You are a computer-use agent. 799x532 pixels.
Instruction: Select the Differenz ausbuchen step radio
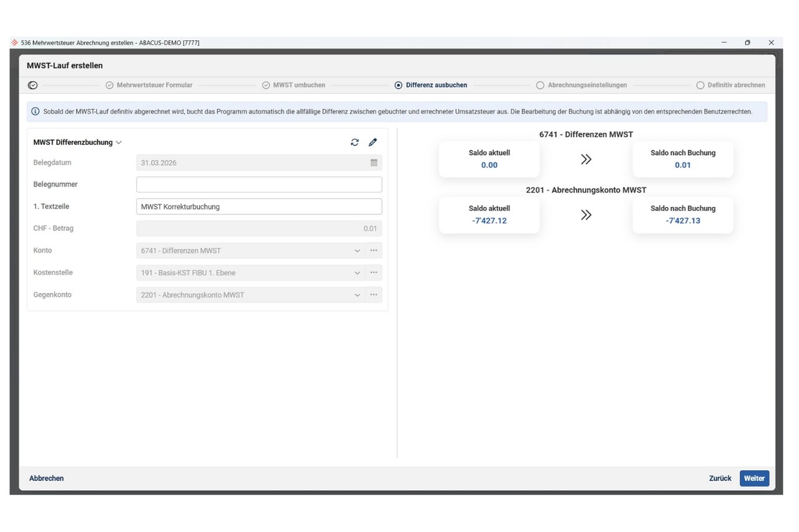coord(398,85)
